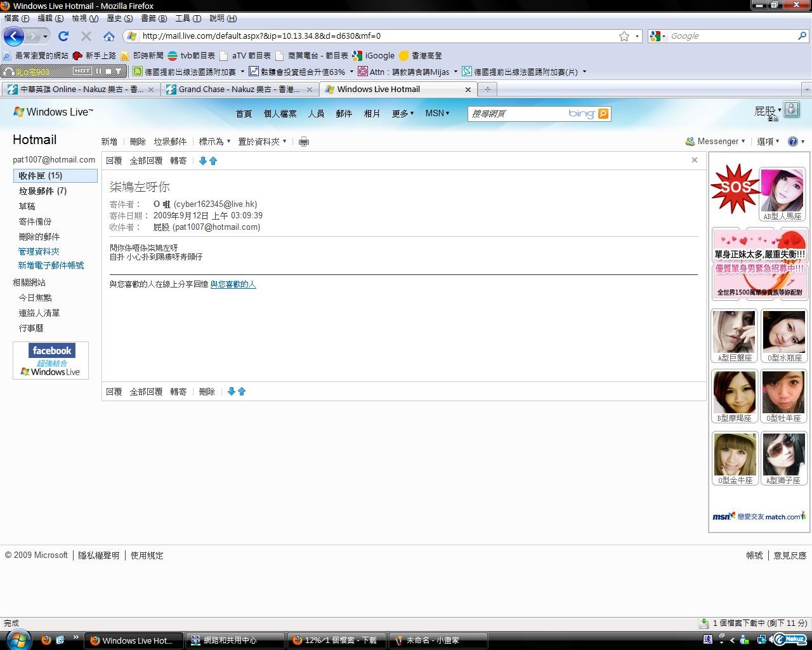The width and height of the screenshot is (812, 650).
Task: Go to the home page icon
Action: (109, 36)
